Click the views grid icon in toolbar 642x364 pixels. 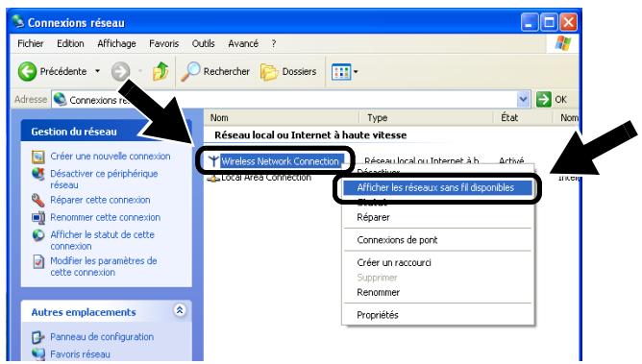tap(340, 72)
